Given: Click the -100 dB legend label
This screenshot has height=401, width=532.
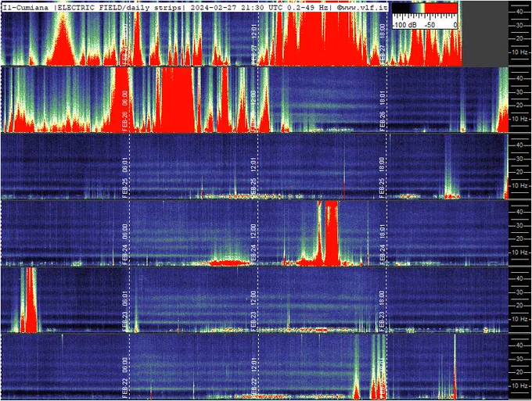Looking at the screenshot, I should (405, 25).
